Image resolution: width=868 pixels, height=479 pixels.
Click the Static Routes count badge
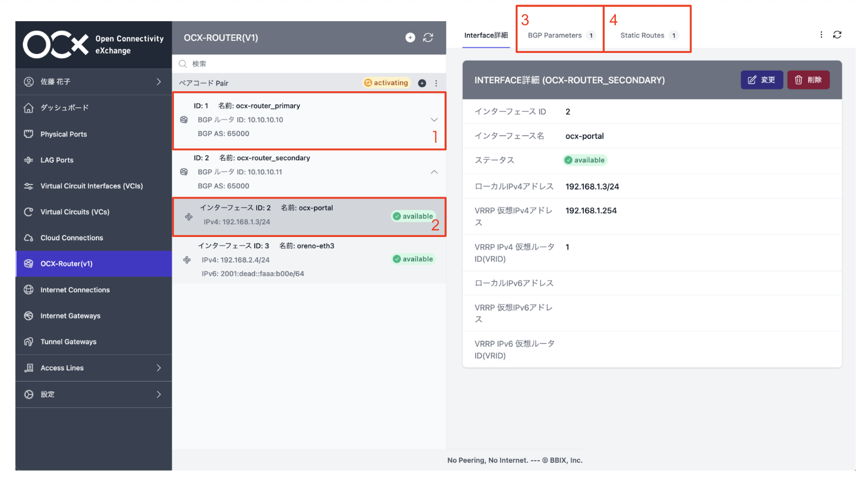point(674,35)
